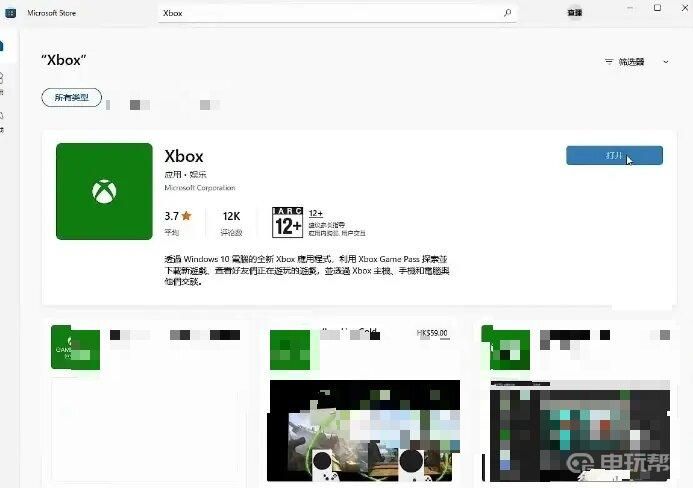Maximize the Microsoft Store window
This screenshot has height=488, width=693.
coord(658,8)
